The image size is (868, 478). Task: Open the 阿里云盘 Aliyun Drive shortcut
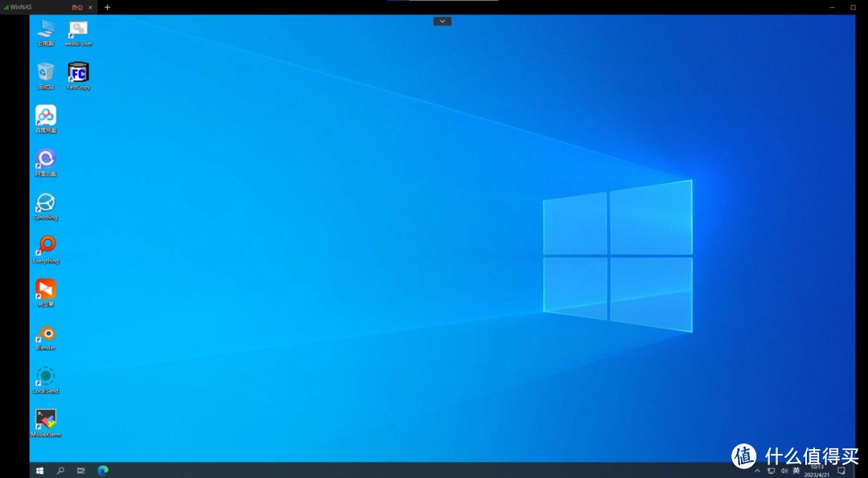tap(46, 162)
